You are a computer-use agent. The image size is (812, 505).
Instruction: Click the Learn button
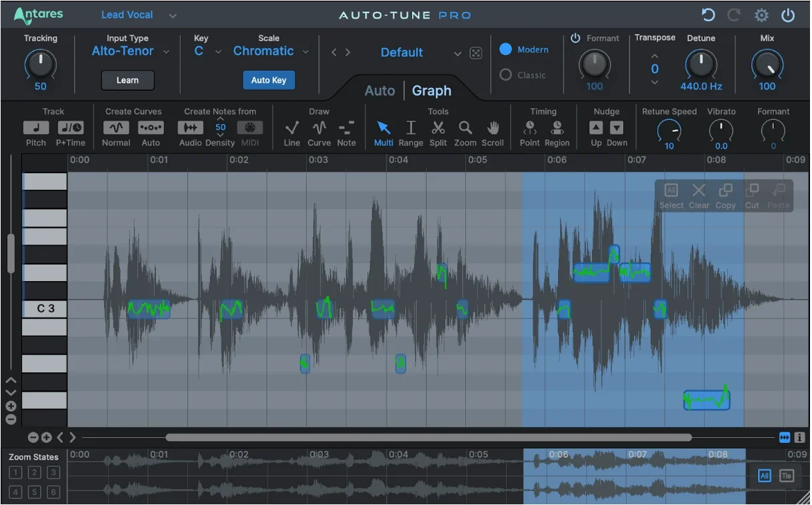[127, 80]
